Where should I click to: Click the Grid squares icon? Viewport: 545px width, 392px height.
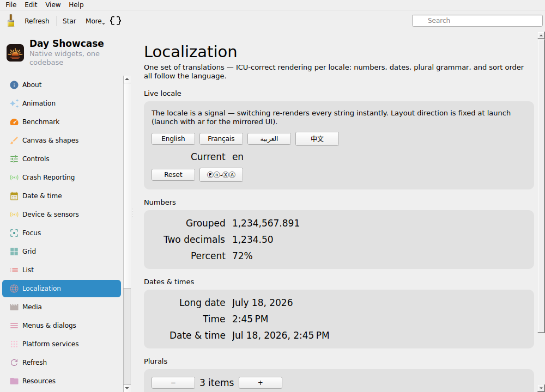pos(14,252)
